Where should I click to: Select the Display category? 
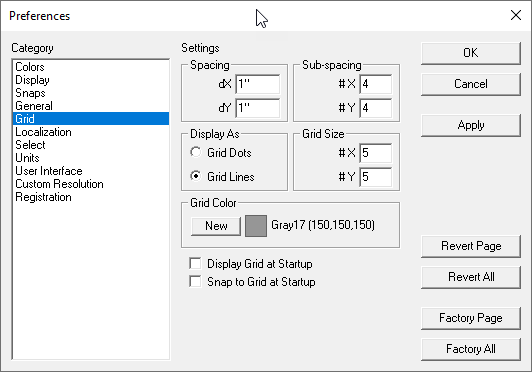point(91,80)
